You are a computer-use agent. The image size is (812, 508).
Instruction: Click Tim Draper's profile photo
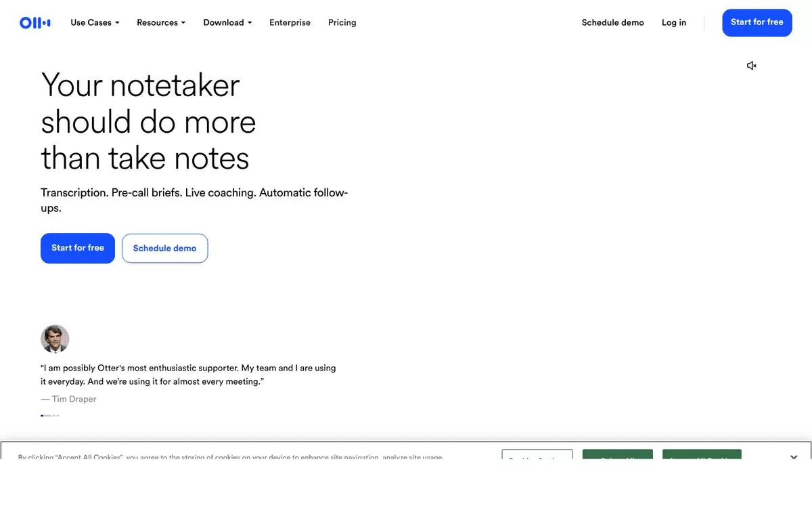pyautogui.click(x=55, y=339)
